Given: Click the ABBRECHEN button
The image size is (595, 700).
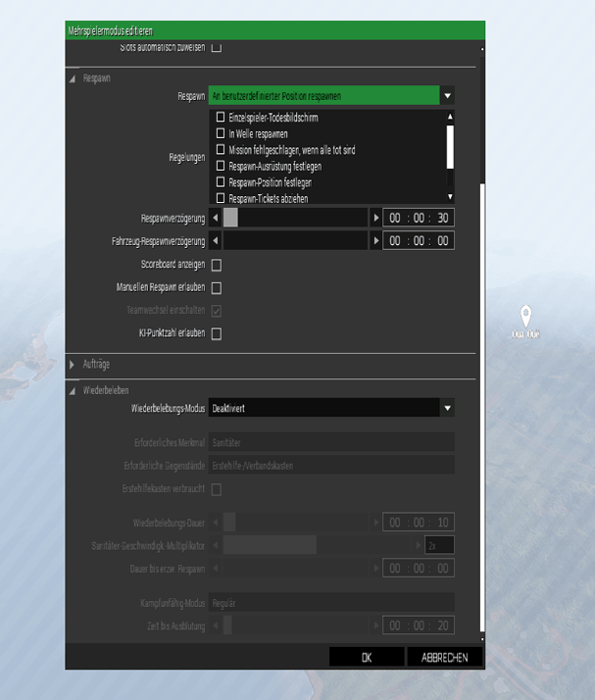Looking at the screenshot, I should [444, 658].
